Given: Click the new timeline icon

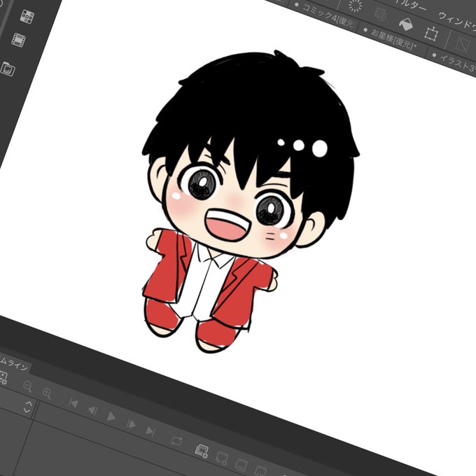Looking at the screenshot, I should coord(3,378).
